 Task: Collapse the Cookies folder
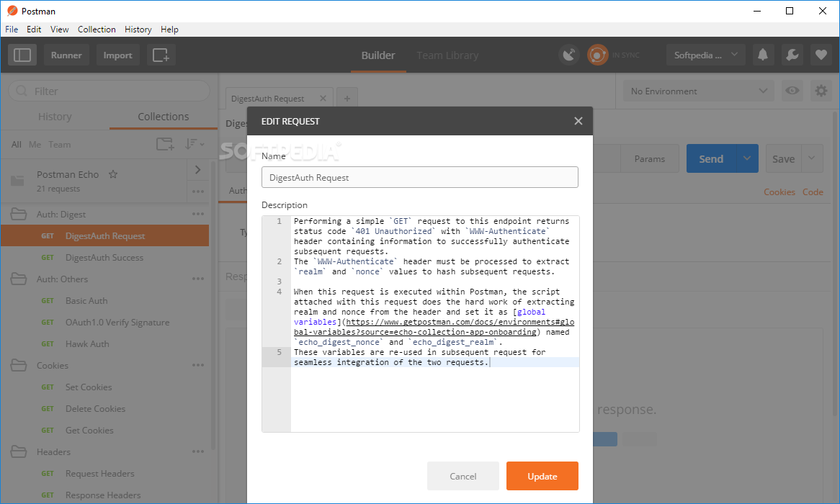(x=19, y=365)
